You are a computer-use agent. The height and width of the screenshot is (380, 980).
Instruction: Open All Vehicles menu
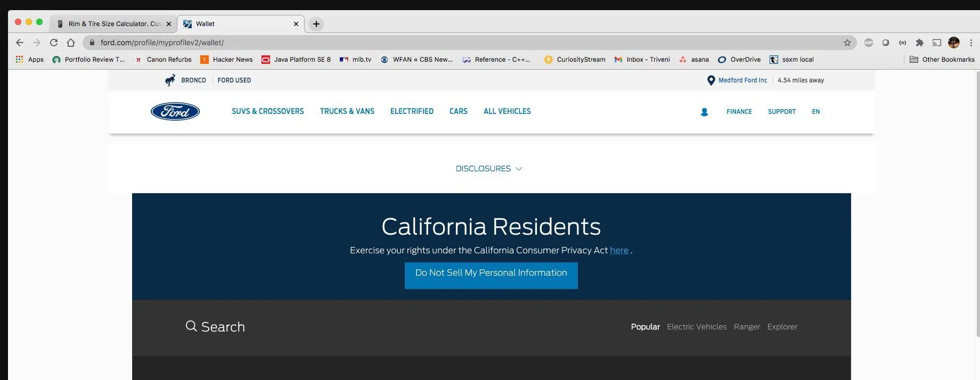pyautogui.click(x=507, y=111)
